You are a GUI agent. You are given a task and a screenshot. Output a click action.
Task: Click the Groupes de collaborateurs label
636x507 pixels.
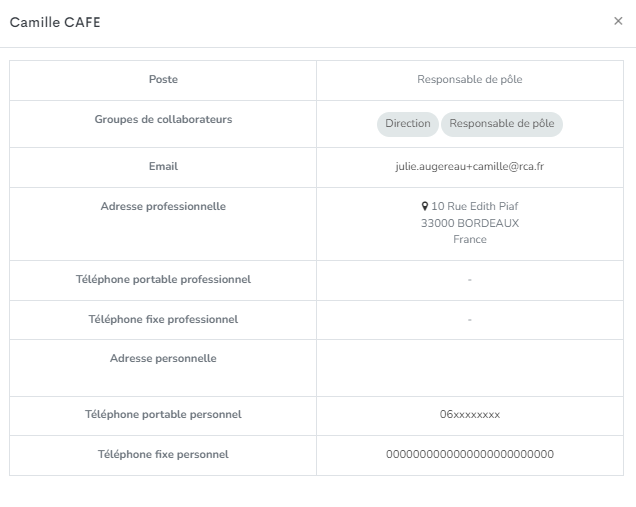pos(163,119)
